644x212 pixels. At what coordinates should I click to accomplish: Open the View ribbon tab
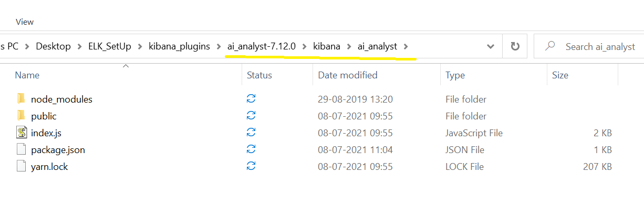[x=25, y=22]
